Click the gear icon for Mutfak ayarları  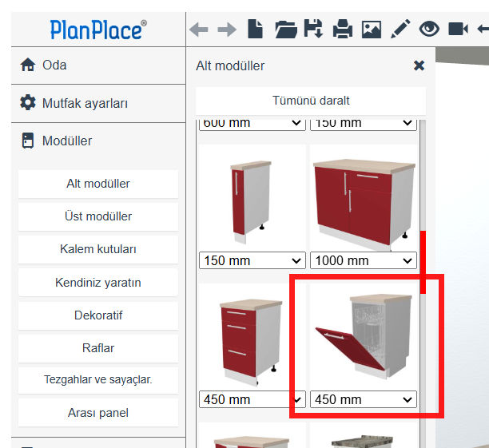click(28, 102)
